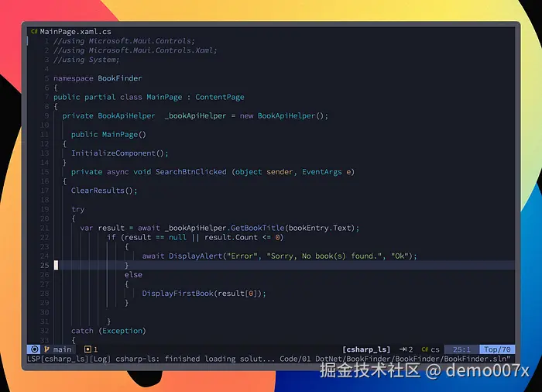This screenshot has width=542, height=392.
Task: Click the catch (Exception) line
Action: coord(108,331)
